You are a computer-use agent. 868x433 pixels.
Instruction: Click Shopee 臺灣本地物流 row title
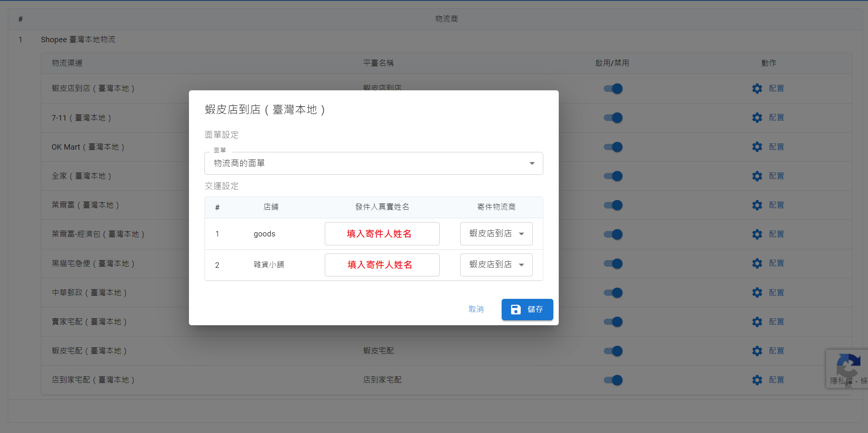click(78, 40)
